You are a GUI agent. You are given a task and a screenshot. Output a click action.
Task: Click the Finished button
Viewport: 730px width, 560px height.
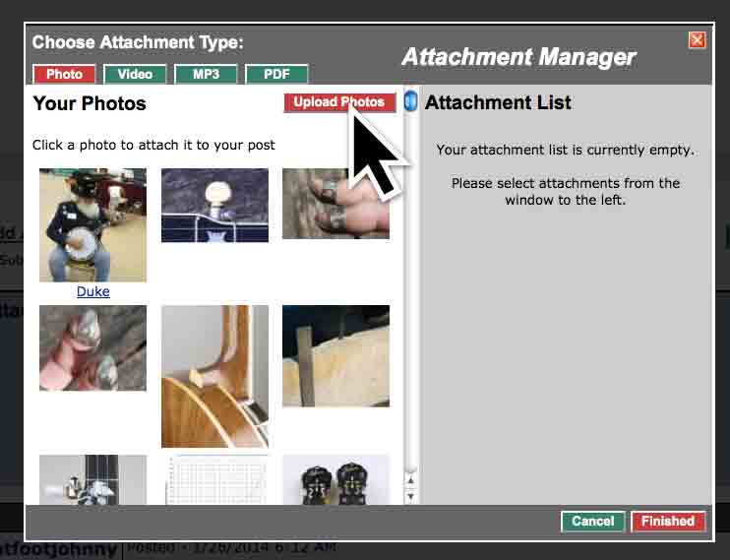click(668, 521)
